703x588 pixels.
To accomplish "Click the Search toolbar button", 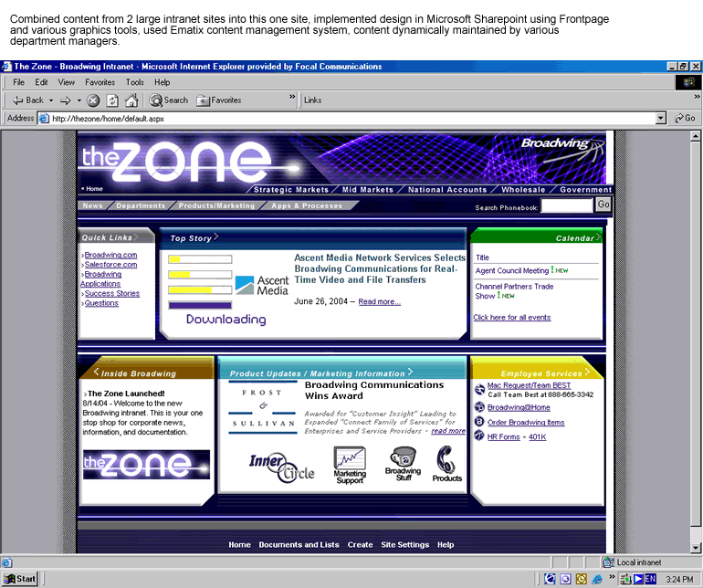I will pyautogui.click(x=169, y=100).
